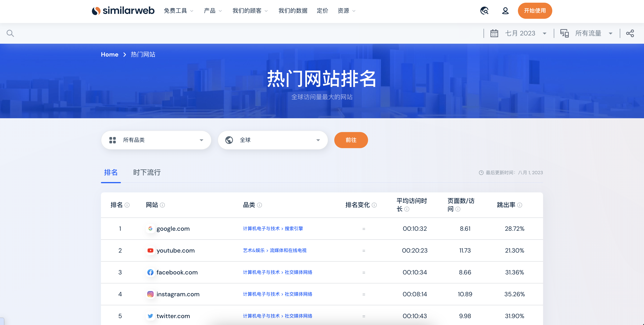Viewport: 644px width, 325px height.
Task: Click the share icon
Action: (x=630, y=33)
